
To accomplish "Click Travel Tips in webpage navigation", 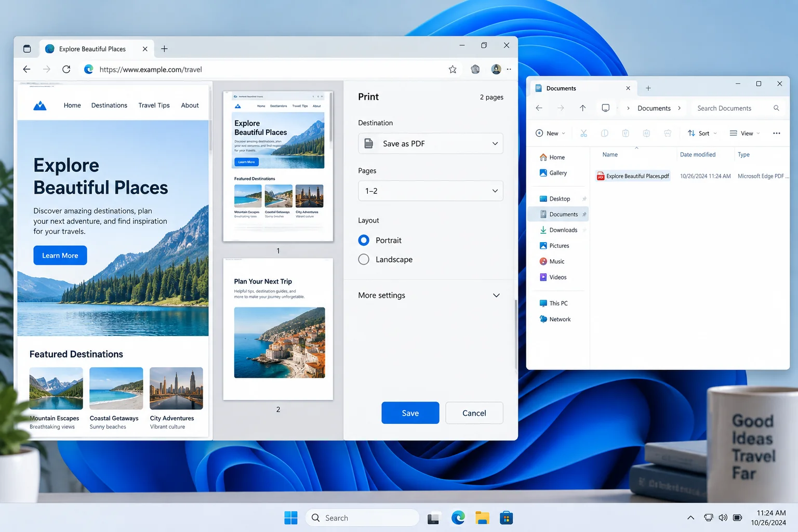I will point(154,105).
